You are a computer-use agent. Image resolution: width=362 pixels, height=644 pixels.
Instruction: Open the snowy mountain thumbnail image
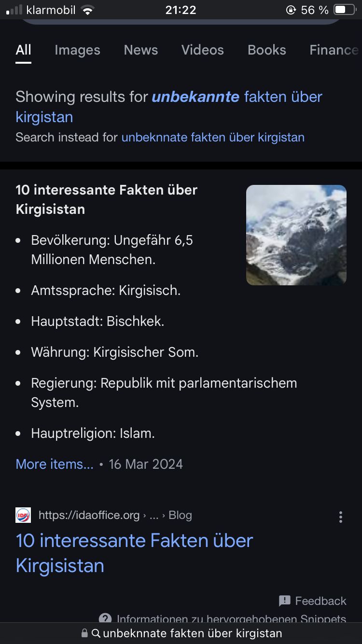(x=296, y=235)
